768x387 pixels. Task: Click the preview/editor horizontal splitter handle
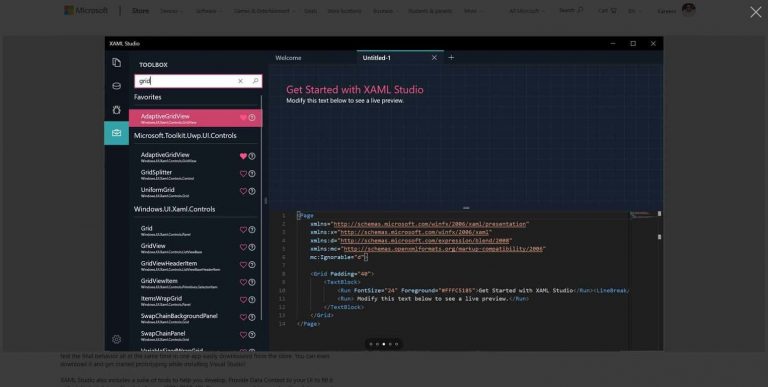(x=466, y=208)
